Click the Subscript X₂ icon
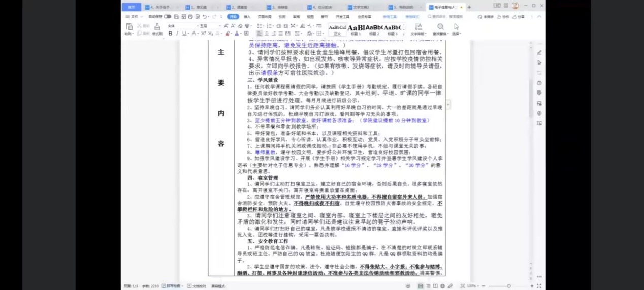The height and width of the screenshot is (290, 644). point(210,34)
